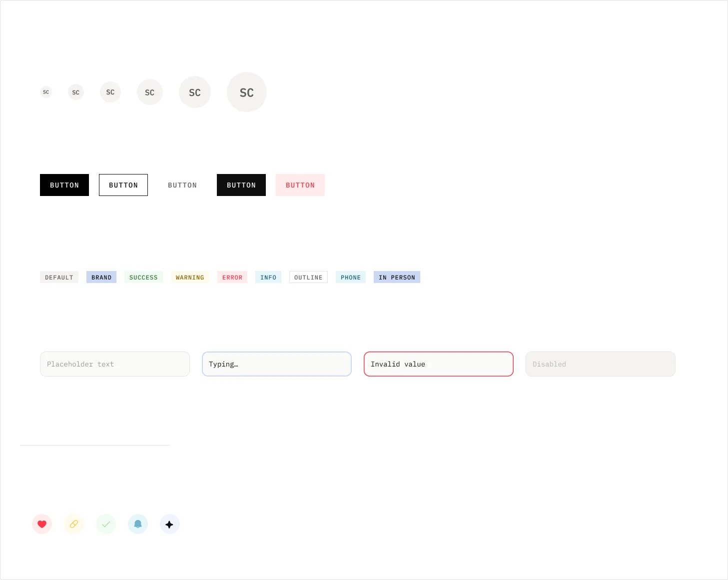This screenshot has width=728, height=580.
Task: Click the yellow WARNING badge
Action: click(190, 277)
